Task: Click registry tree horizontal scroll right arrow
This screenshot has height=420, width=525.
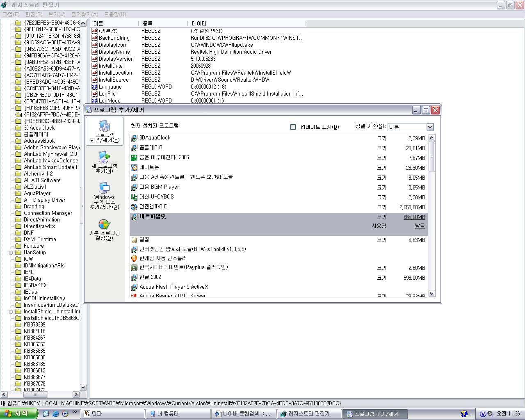Action: (x=76, y=394)
